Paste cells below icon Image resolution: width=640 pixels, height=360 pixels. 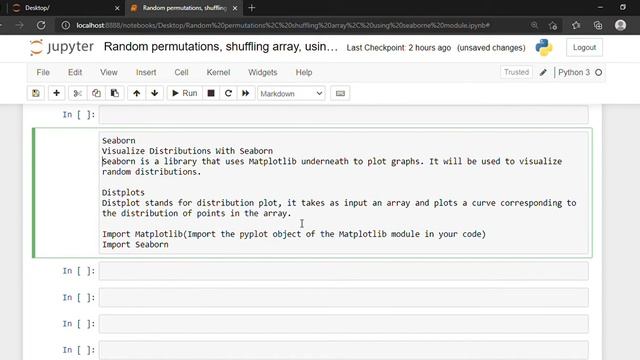point(115,93)
